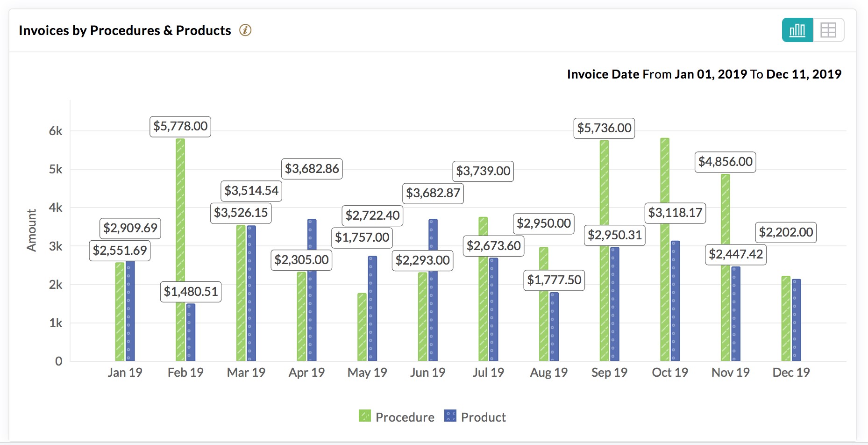
Task: Click the $2,909.69 data label tooltip
Action: point(130,229)
